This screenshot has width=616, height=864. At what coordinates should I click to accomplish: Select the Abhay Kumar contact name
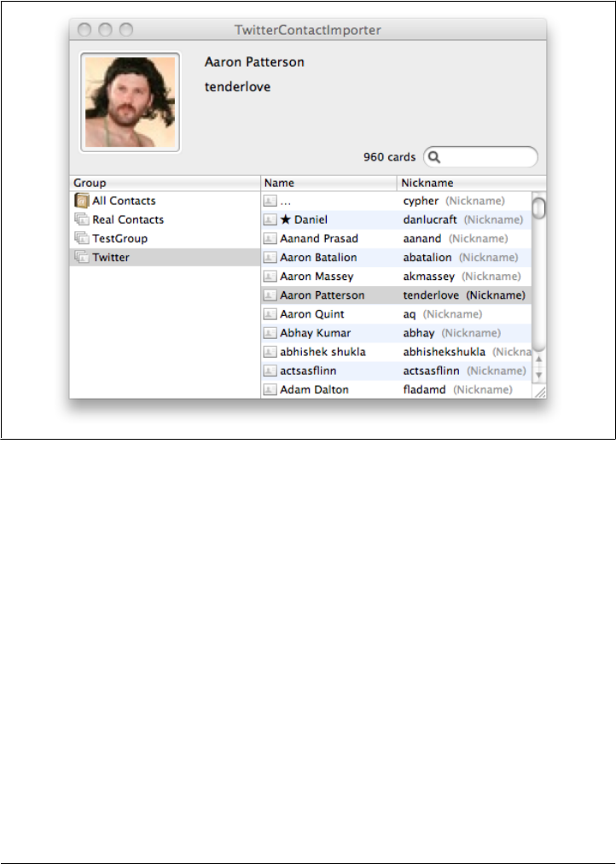click(x=315, y=333)
